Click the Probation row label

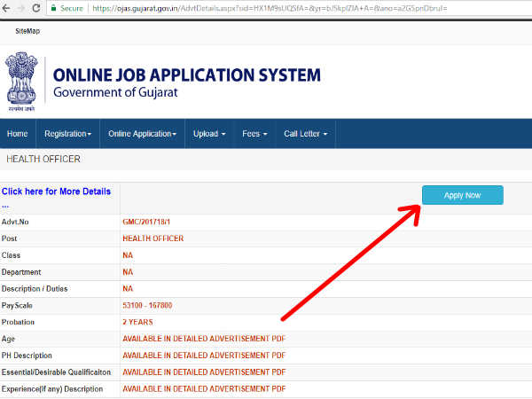click(18, 322)
